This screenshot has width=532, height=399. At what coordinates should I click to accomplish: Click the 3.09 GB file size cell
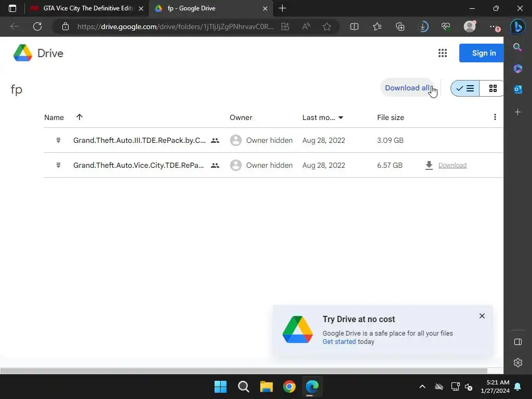[x=390, y=140]
